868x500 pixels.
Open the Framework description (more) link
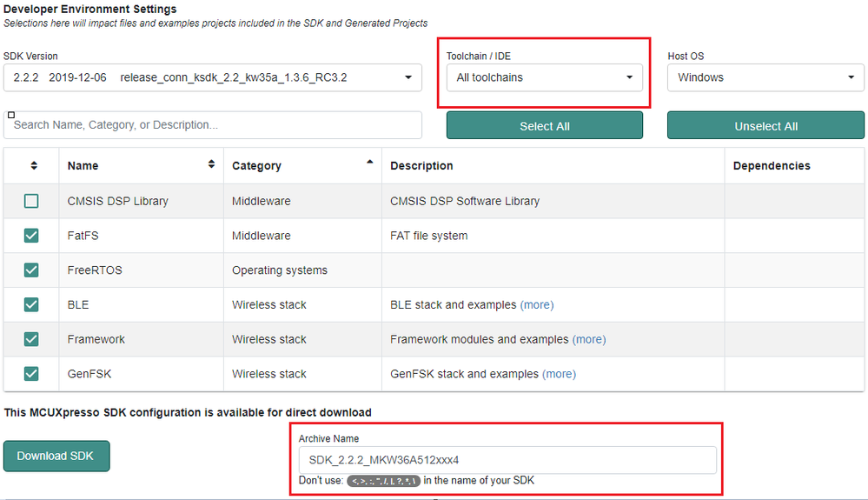click(x=589, y=339)
